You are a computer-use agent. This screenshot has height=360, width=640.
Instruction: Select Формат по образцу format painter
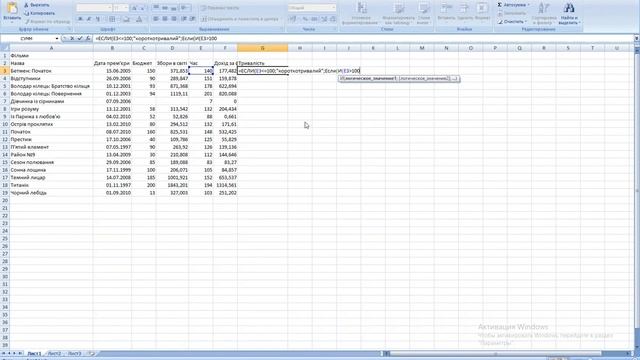pos(47,21)
